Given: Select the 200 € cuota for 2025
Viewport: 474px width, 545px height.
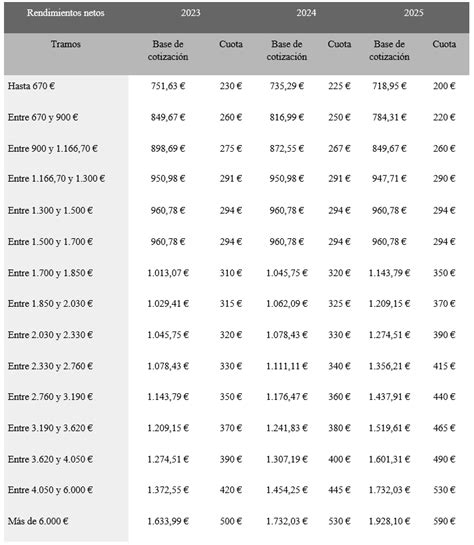Looking at the screenshot, I should (x=444, y=86).
